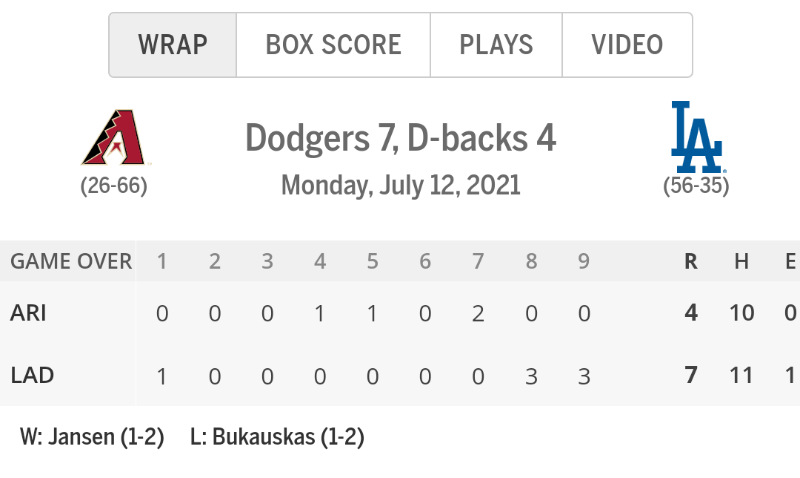800x478 pixels.
Task: Click the Dodgers record (56-35)
Action: click(696, 186)
